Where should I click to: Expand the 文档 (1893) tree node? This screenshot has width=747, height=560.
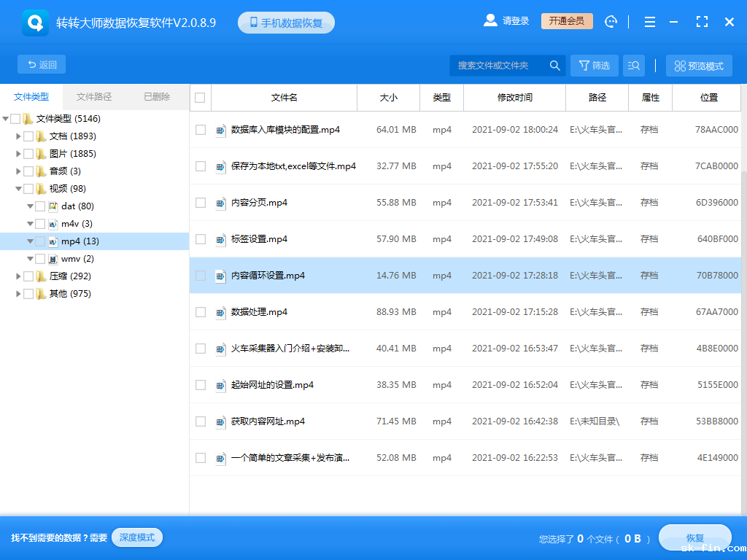(x=16, y=136)
